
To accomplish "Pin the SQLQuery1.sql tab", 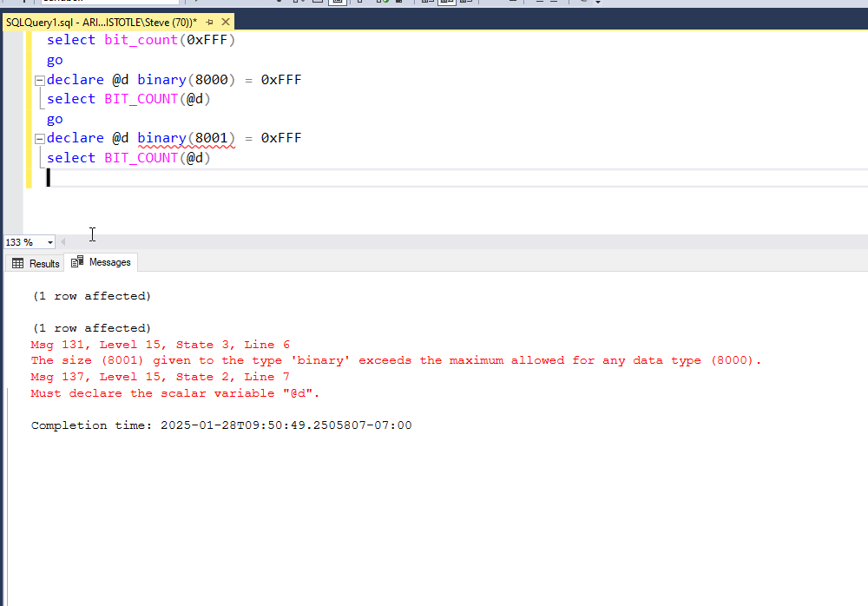I will point(209,23).
